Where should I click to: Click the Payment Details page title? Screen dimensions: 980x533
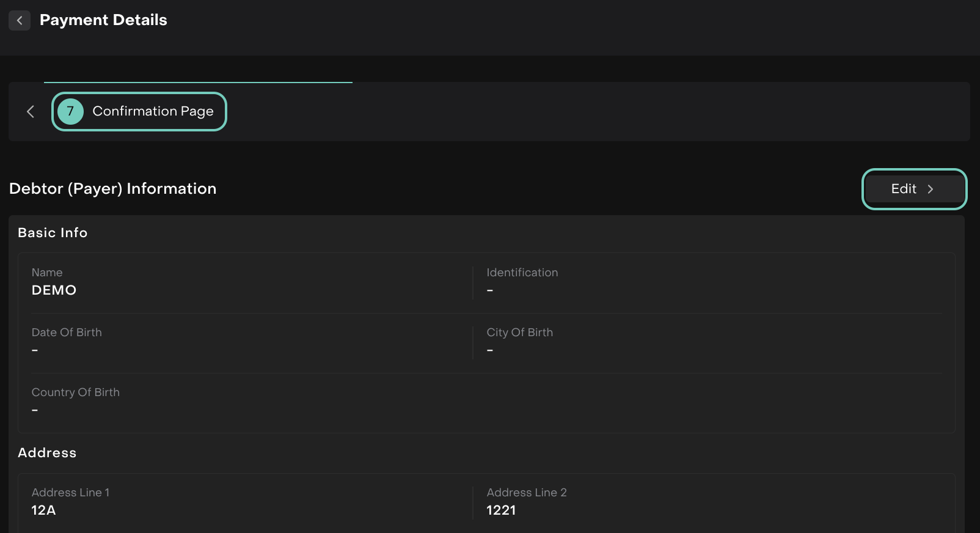tap(103, 20)
